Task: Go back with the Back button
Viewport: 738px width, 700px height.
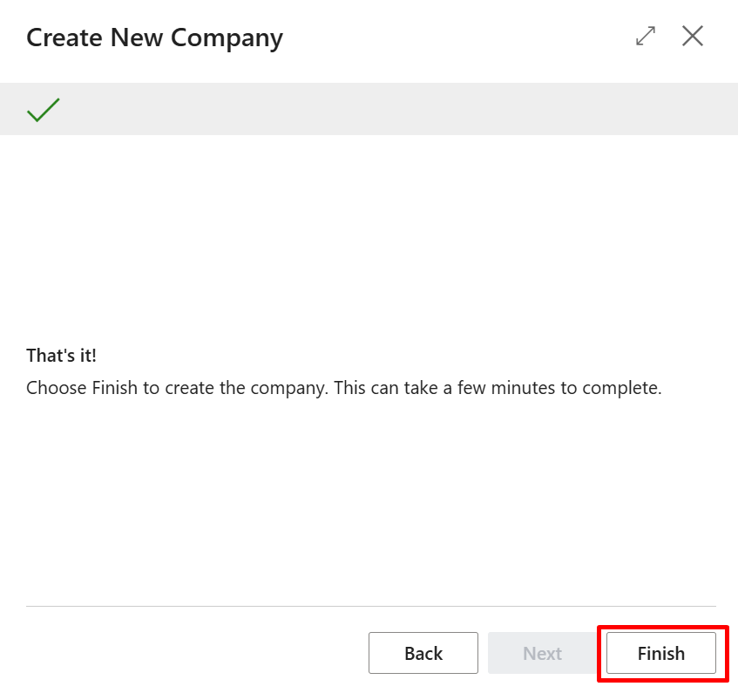Action: pos(423,653)
